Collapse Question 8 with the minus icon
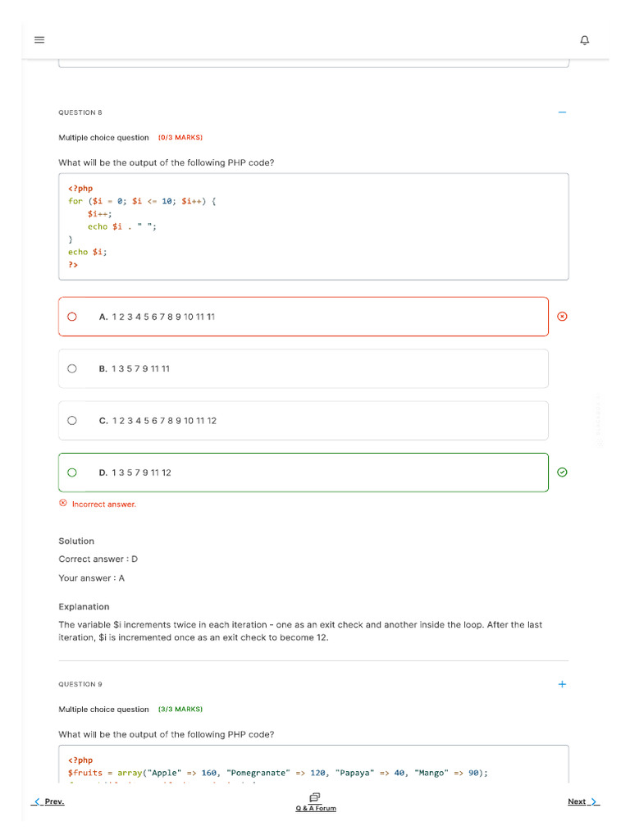The width and height of the screenshot is (630, 840). (562, 112)
